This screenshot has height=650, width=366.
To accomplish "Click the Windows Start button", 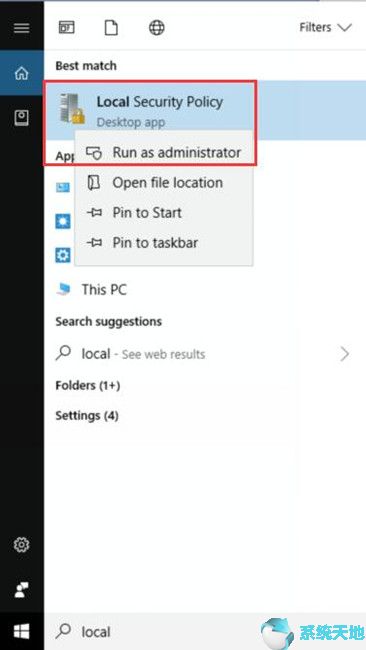I will coord(22,632).
